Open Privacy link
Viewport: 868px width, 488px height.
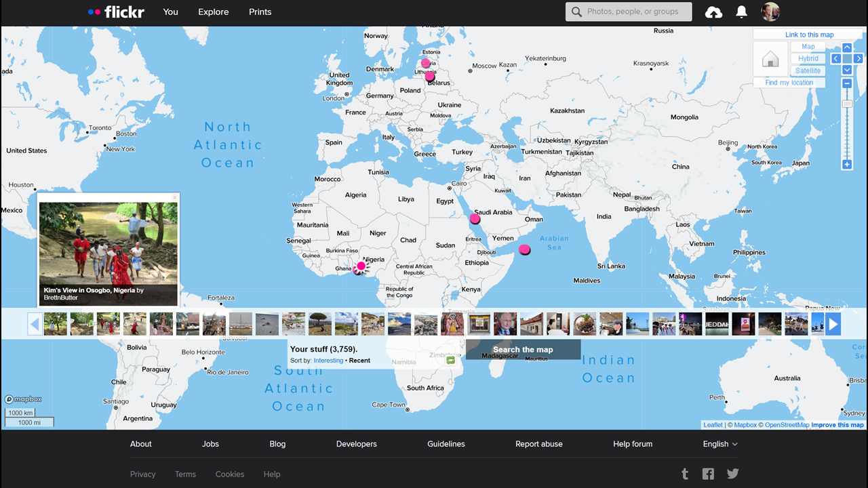pyautogui.click(x=143, y=474)
